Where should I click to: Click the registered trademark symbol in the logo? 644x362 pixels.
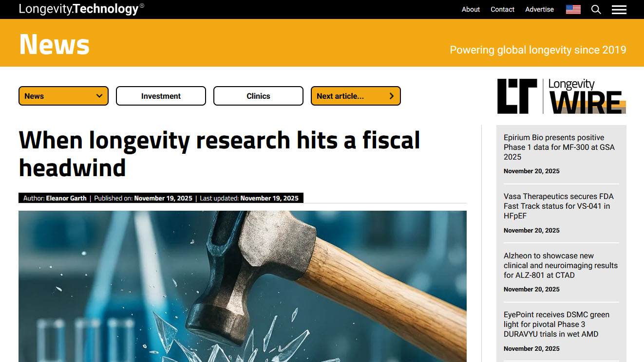142,5
